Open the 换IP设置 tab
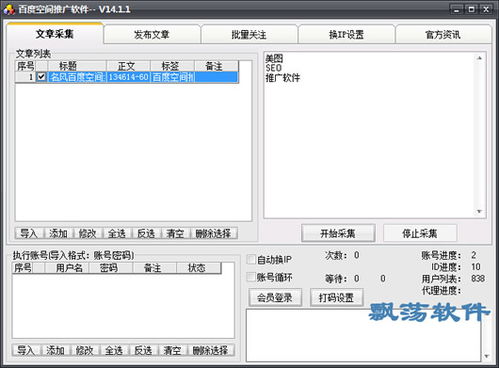The image size is (499, 368). point(346,34)
